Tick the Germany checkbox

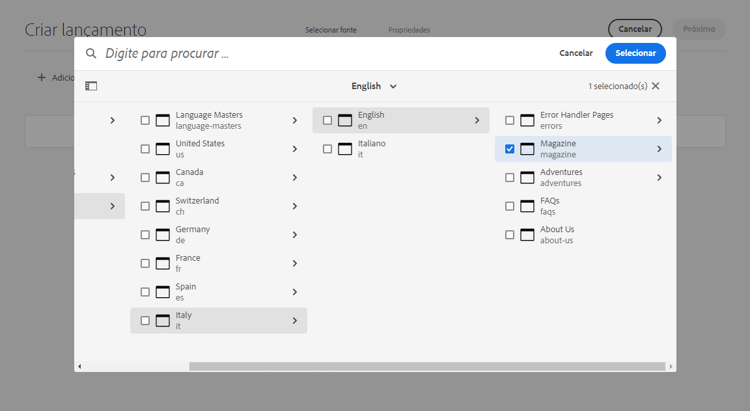(x=145, y=235)
